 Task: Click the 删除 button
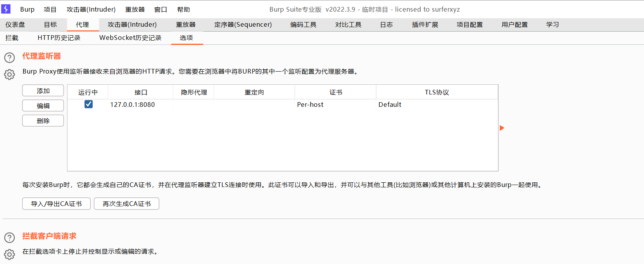click(43, 121)
